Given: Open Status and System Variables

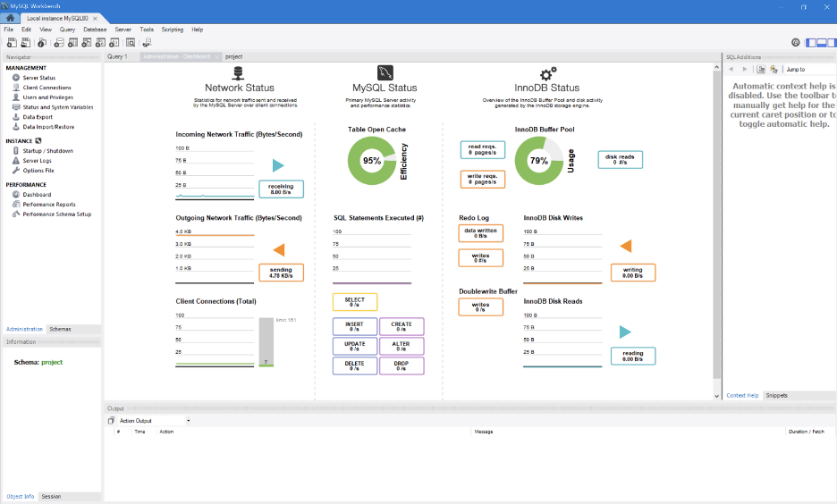Looking at the screenshot, I should (57, 107).
